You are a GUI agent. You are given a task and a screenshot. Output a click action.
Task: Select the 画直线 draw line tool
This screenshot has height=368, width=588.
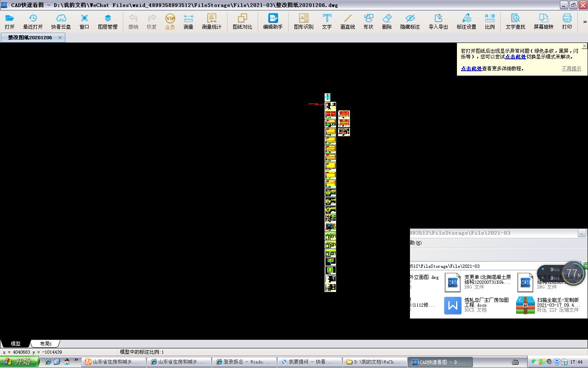pyautogui.click(x=347, y=21)
